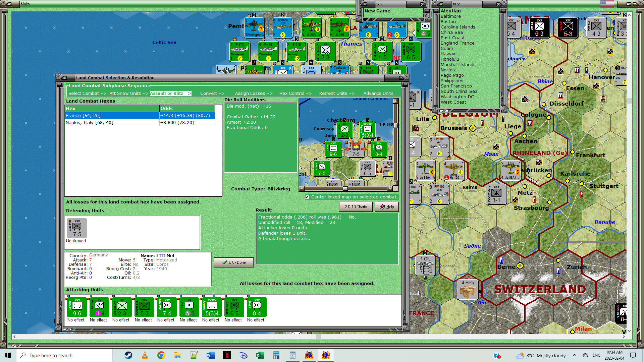
Task: Open Windows Start menu
Action: pos(8,355)
